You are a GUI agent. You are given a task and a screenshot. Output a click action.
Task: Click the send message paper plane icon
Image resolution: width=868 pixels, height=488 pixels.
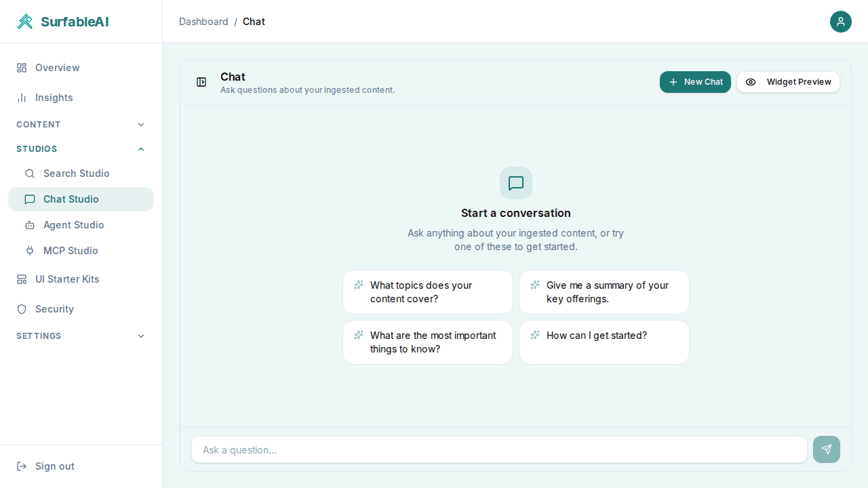click(x=826, y=449)
